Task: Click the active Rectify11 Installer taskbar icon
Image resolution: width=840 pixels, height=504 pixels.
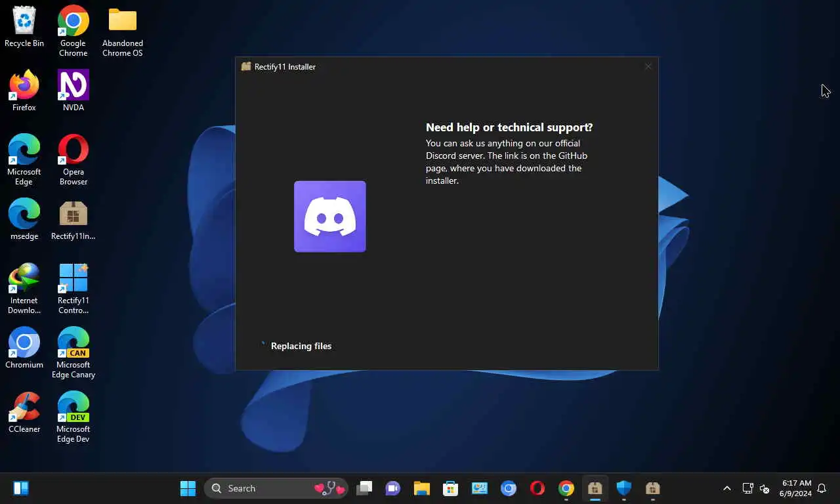Action: (595, 488)
